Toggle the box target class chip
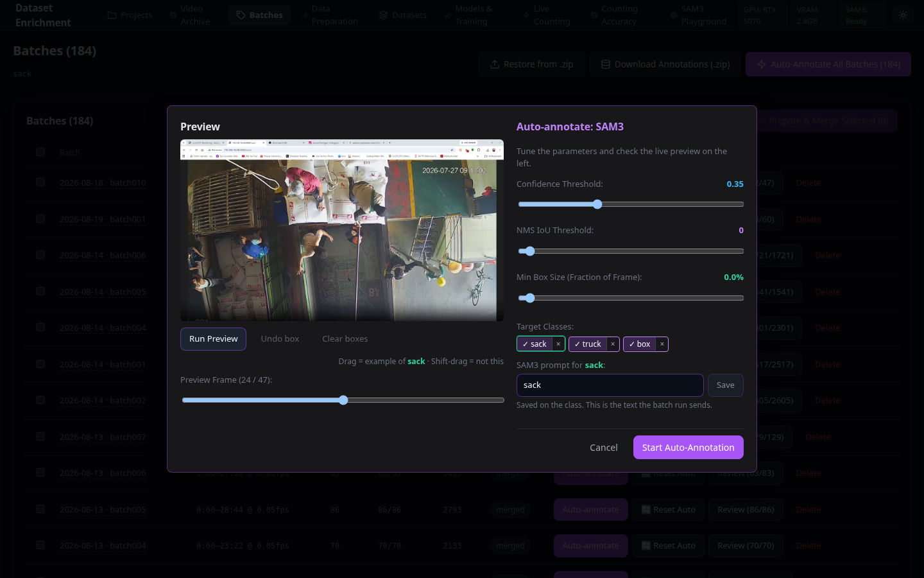Viewport: 924px width, 578px height. (x=640, y=344)
